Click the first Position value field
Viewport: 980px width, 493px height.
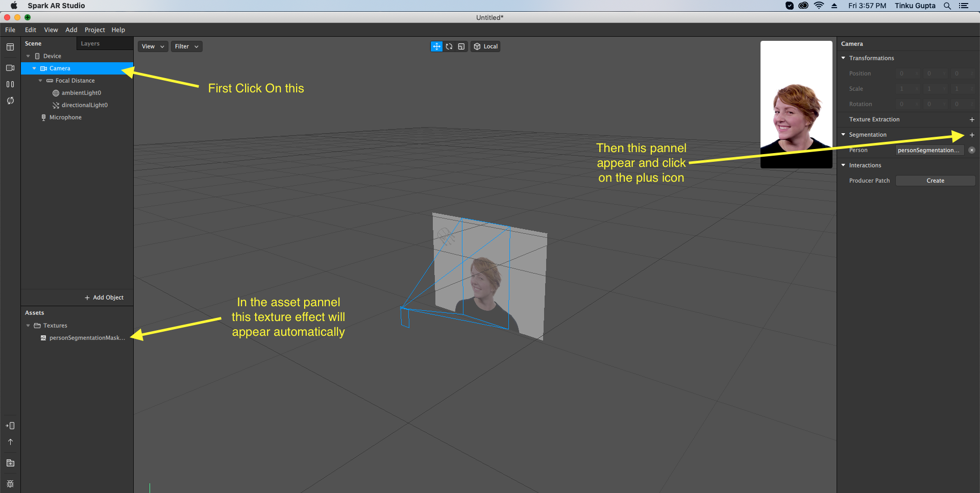tap(908, 73)
